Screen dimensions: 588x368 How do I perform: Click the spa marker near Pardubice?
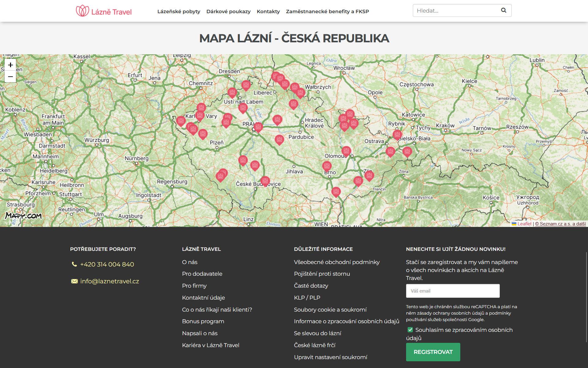point(279,140)
